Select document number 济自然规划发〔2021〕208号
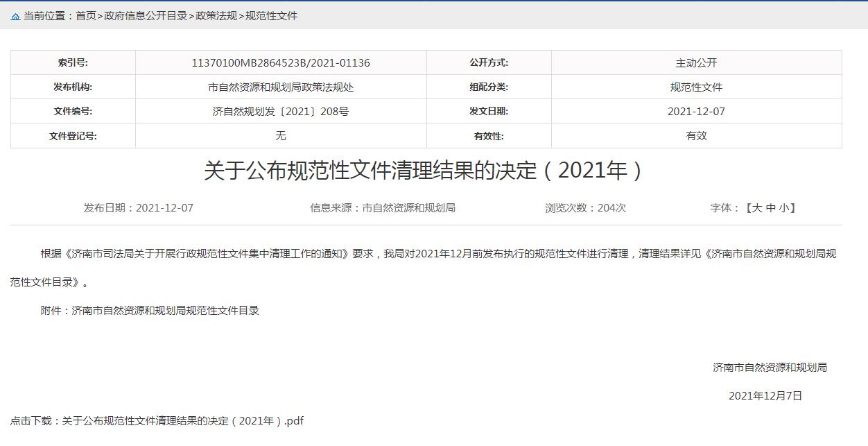This screenshot has height=446, width=868. (281, 111)
